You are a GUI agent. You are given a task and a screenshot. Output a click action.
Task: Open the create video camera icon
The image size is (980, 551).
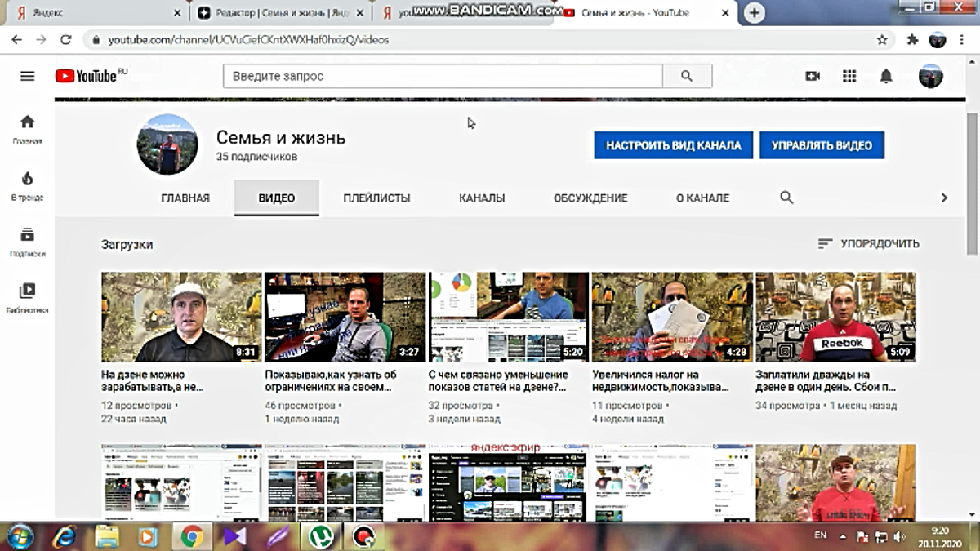tap(813, 76)
